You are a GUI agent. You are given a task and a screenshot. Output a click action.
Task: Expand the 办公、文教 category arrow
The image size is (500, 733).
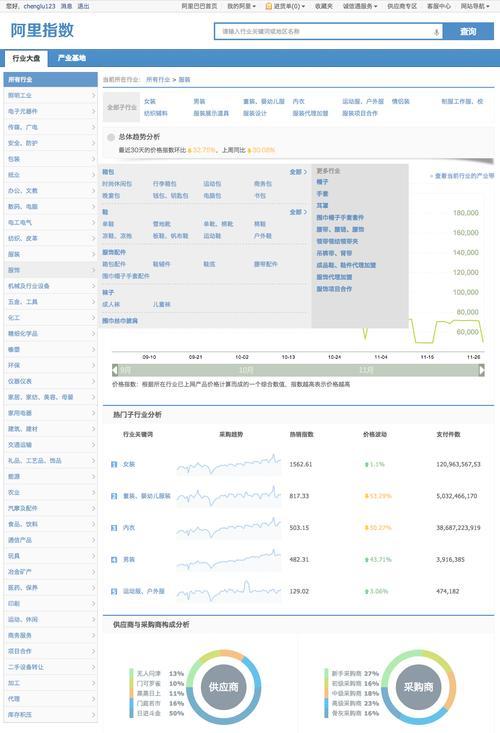(x=93, y=191)
